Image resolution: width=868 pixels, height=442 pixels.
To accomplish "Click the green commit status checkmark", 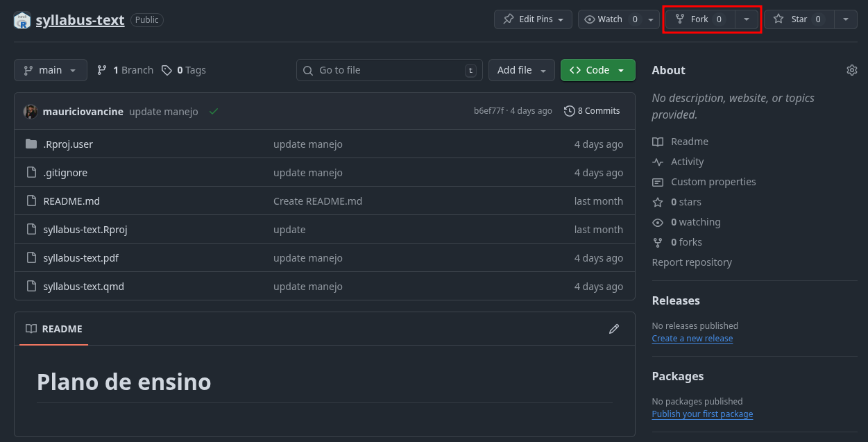I will (x=214, y=111).
